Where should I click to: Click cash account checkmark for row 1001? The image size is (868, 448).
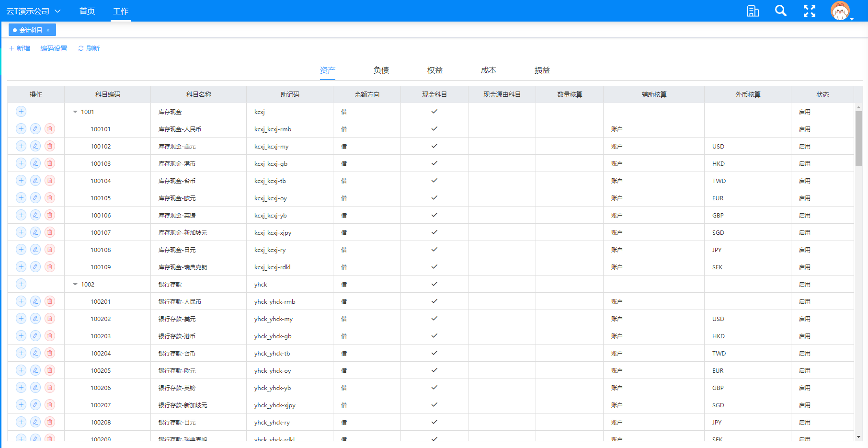tap(434, 112)
